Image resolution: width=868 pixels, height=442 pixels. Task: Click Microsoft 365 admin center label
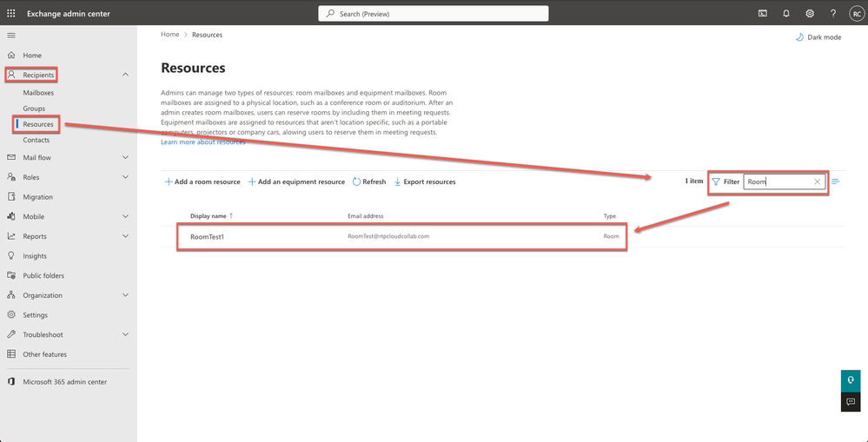[65, 382]
